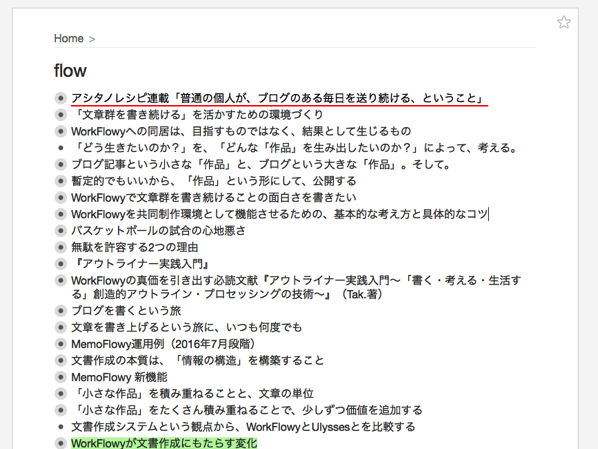598x449 pixels.
Task: Click bullet of WorkFlowyへの同居は item
Action: pyautogui.click(x=61, y=131)
